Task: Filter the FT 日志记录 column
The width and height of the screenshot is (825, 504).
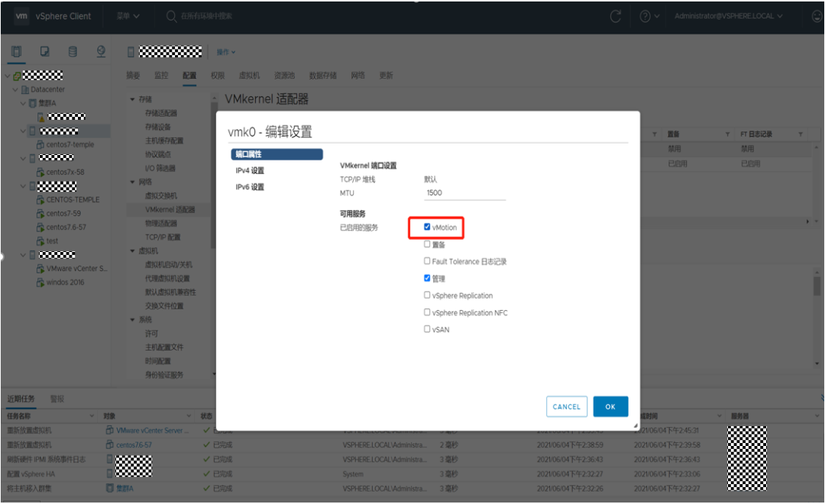Action: click(x=801, y=134)
